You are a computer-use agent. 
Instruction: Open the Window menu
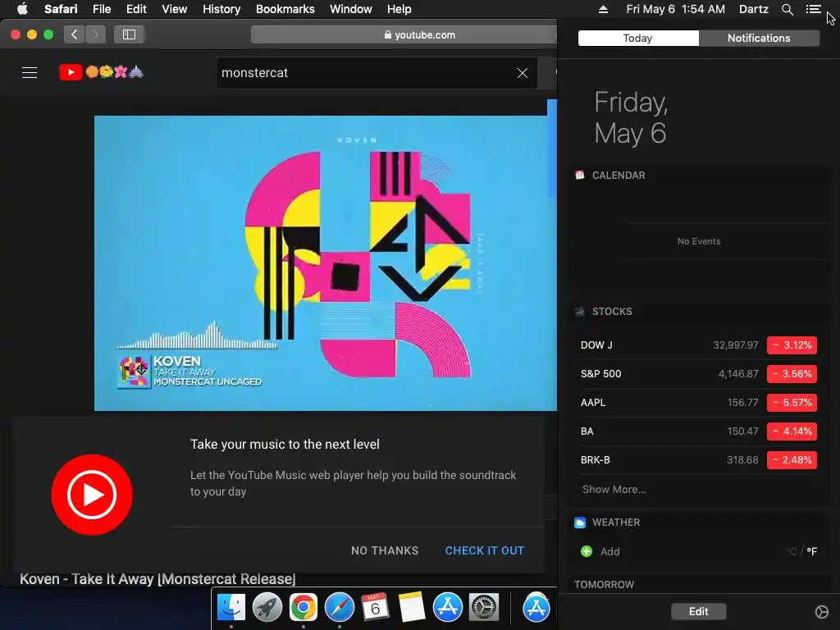[351, 9]
